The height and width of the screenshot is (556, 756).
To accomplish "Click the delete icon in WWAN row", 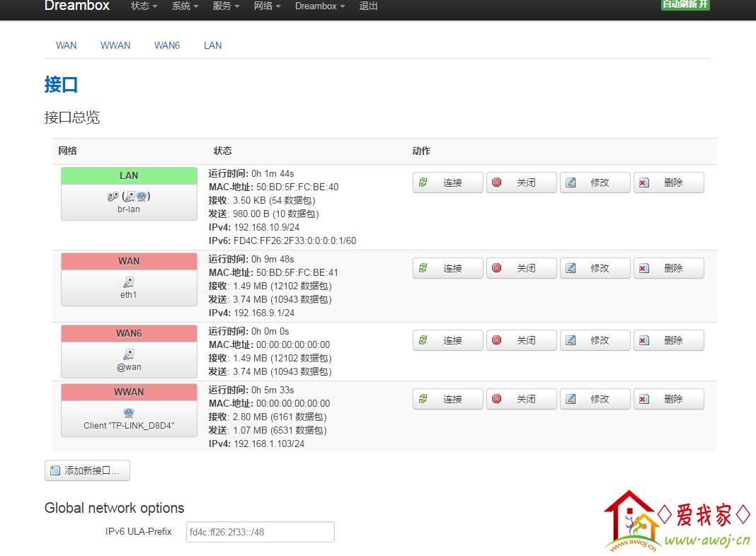I will (643, 399).
